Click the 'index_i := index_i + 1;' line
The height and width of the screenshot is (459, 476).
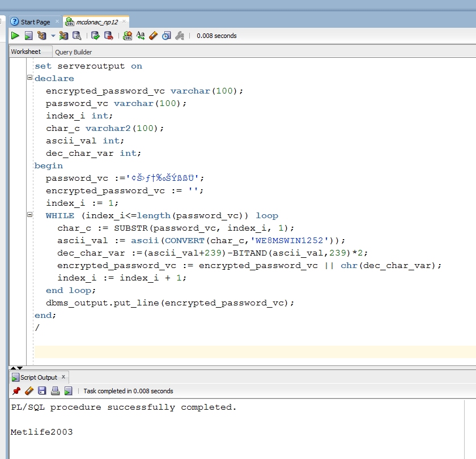[x=122, y=278]
